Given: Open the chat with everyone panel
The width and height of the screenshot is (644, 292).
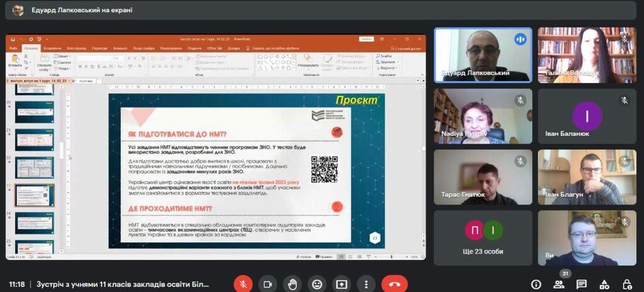Looking at the screenshot, I should click(x=582, y=284).
